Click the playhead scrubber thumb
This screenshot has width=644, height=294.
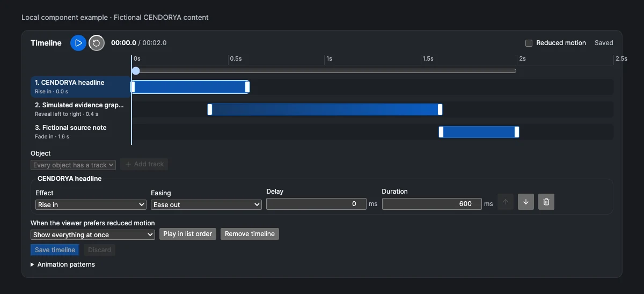[x=136, y=71]
